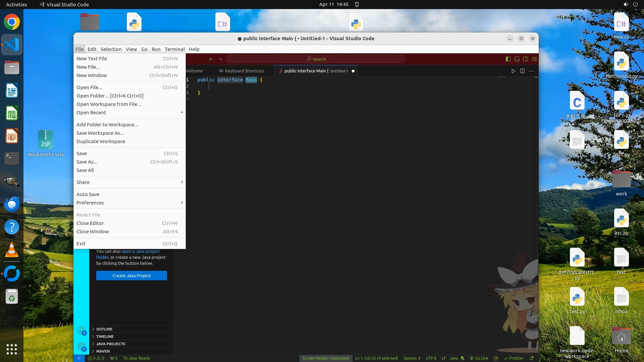Click the notifications bell in status bar
This screenshot has height=362, width=644.
(x=532, y=358)
